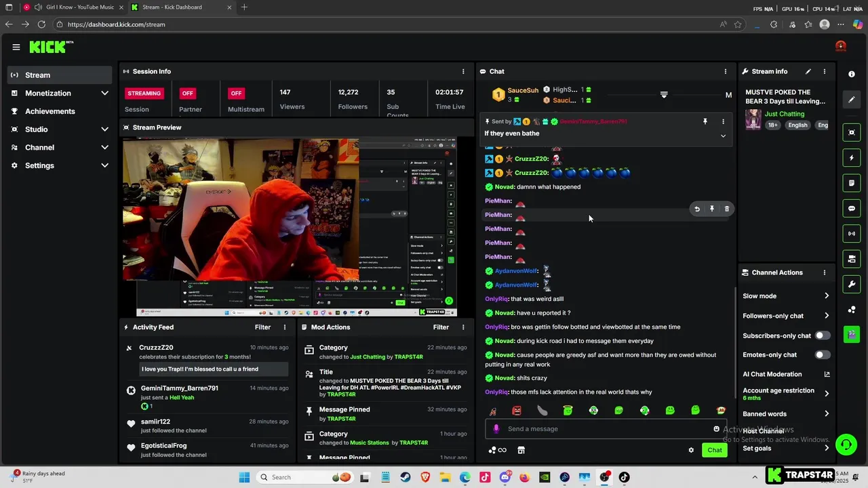Screen dimensions: 868x488
Task: Open the green headset support button
Action: point(846,445)
